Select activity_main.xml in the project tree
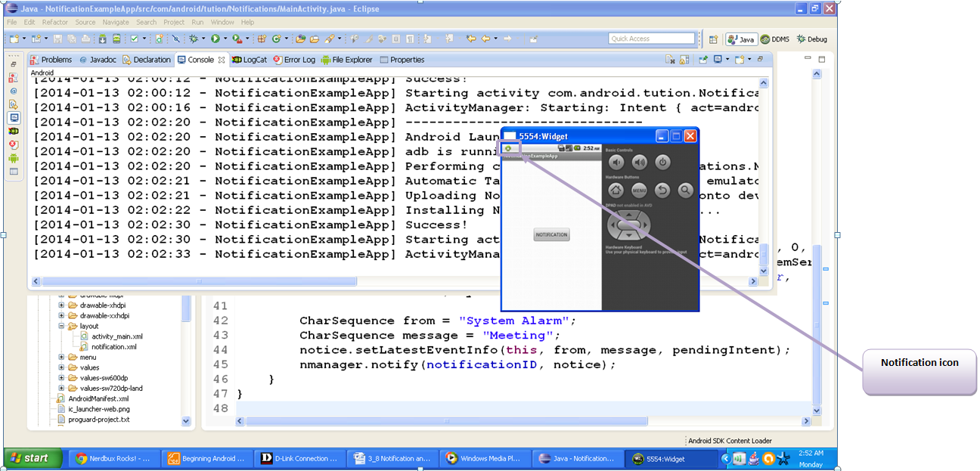The height and width of the screenshot is (471, 980). pos(111,336)
